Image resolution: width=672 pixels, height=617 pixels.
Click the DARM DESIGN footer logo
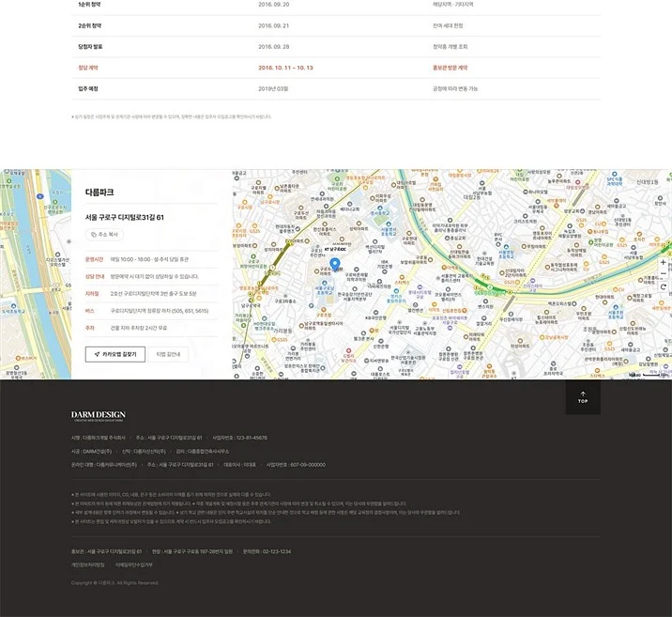(x=99, y=416)
